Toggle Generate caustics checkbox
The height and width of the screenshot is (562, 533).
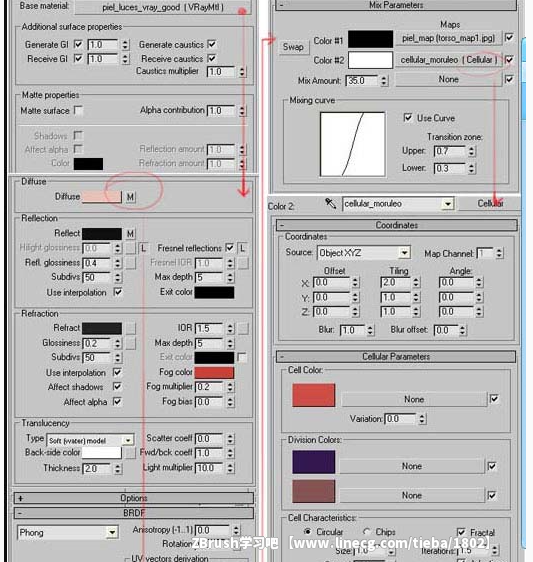point(212,44)
